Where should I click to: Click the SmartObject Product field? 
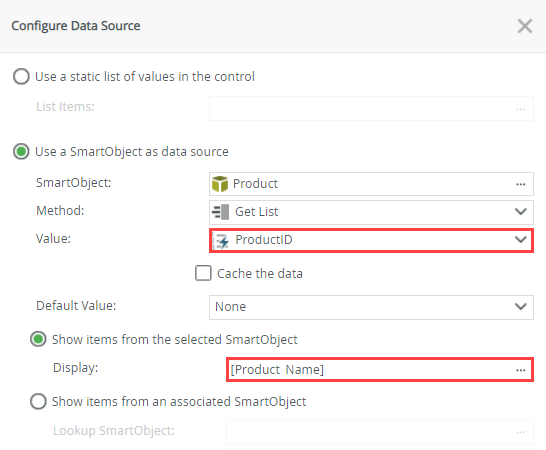371,184
